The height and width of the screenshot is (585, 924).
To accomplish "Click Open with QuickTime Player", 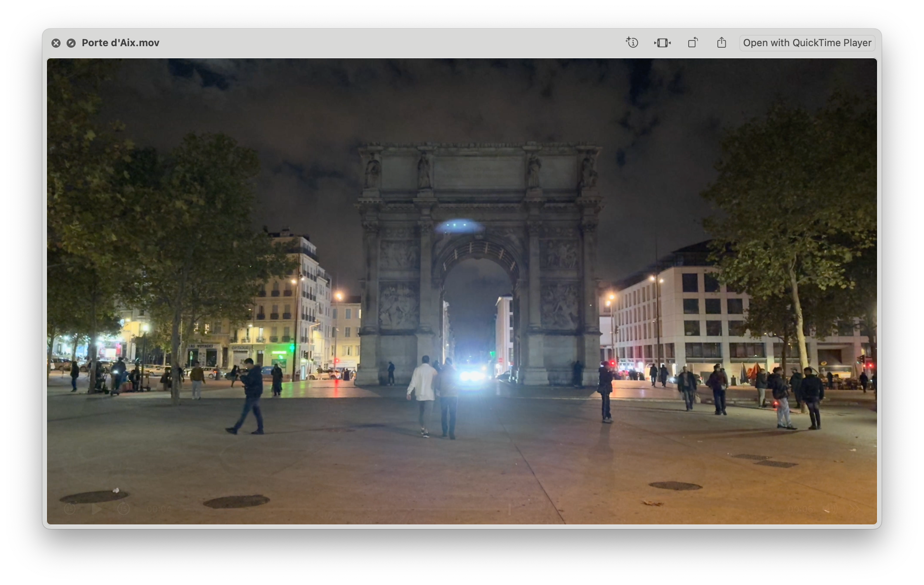I will click(x=807, y=43).
